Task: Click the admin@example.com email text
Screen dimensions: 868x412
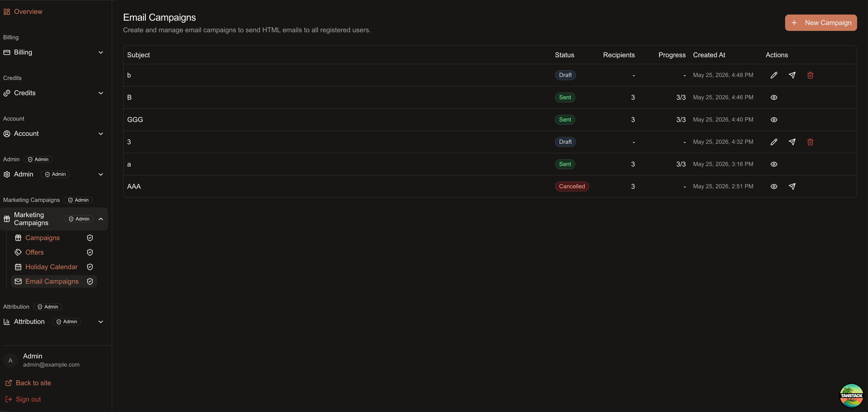Action: tap(51, 365)
